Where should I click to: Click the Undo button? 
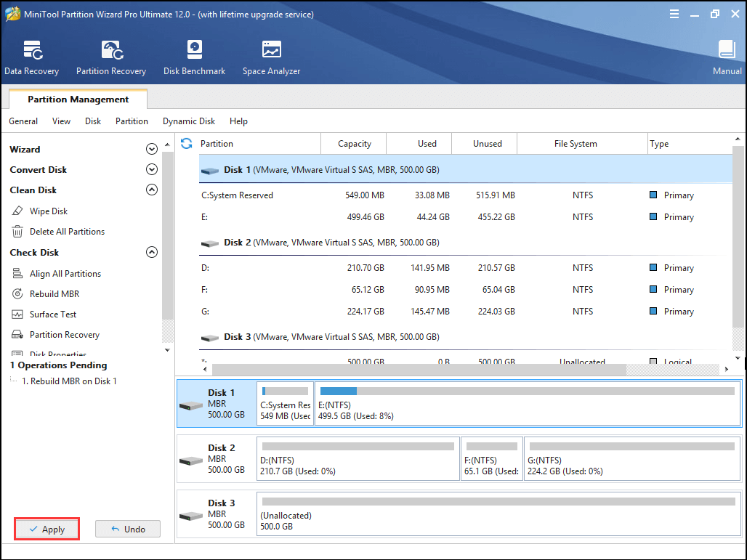128,529
